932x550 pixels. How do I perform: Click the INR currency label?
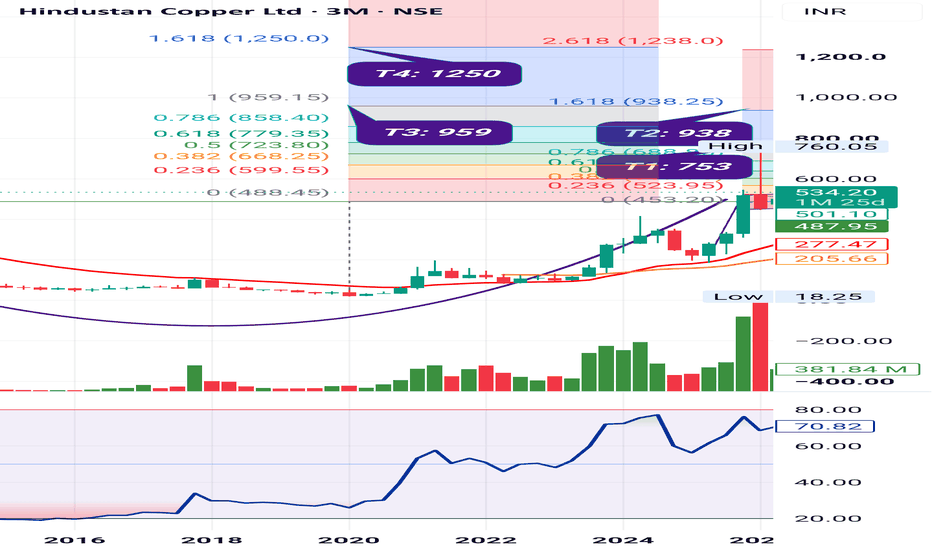point(824,11)
